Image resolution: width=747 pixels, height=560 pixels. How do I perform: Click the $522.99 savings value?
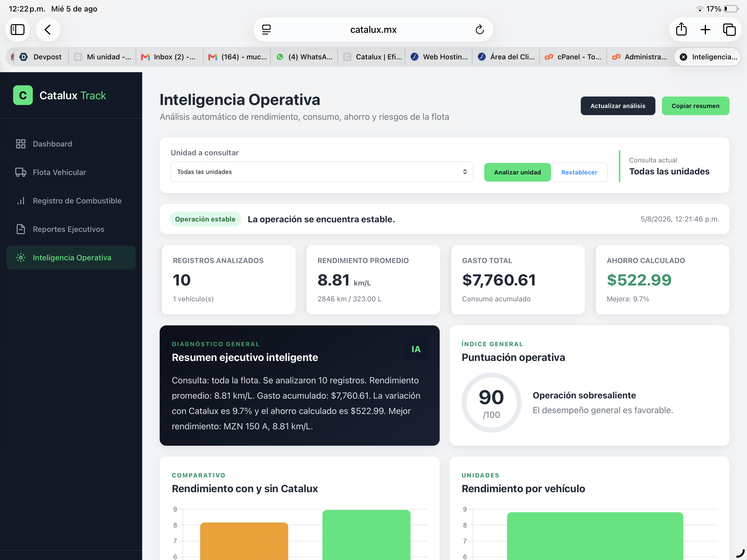coord(639,280)
